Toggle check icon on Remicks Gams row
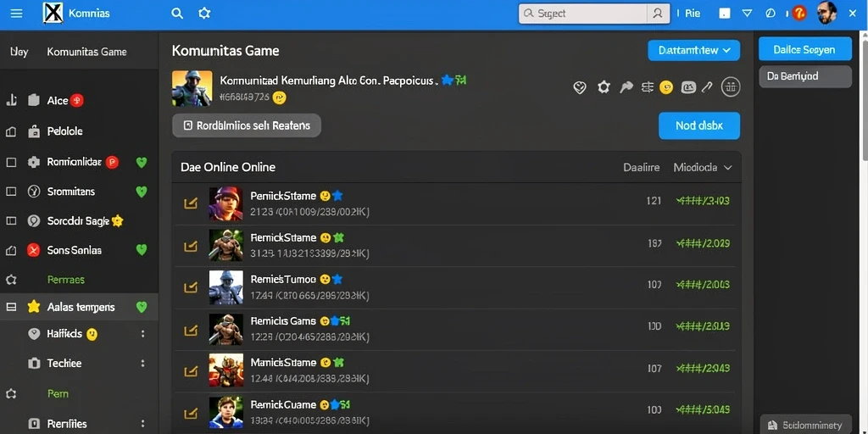This screenshot has height=434, width=868. click(x=191, y=330)
